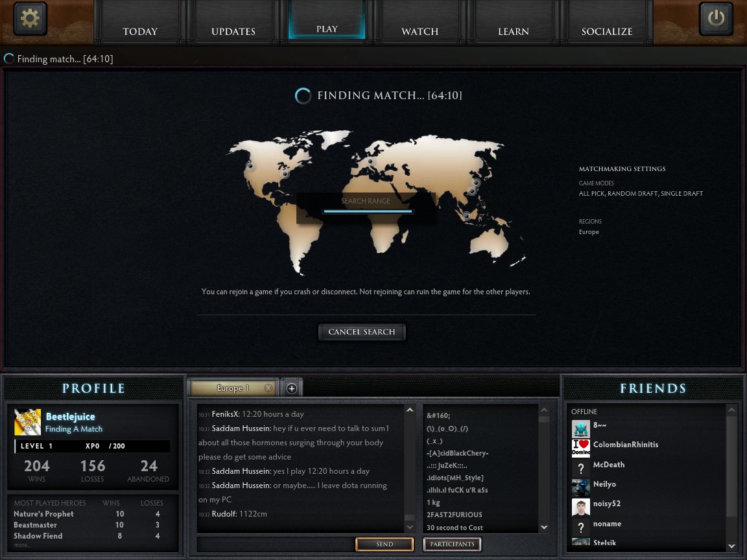This screenshot has height=560, width=747.
Task: Open the PARTICIPANTS list
Action: coord(452,544)
